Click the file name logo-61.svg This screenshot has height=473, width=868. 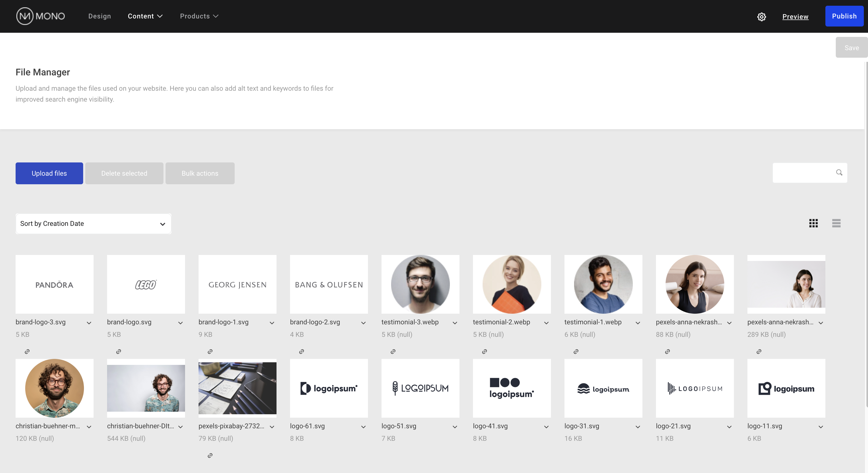[x=307, y=426]
